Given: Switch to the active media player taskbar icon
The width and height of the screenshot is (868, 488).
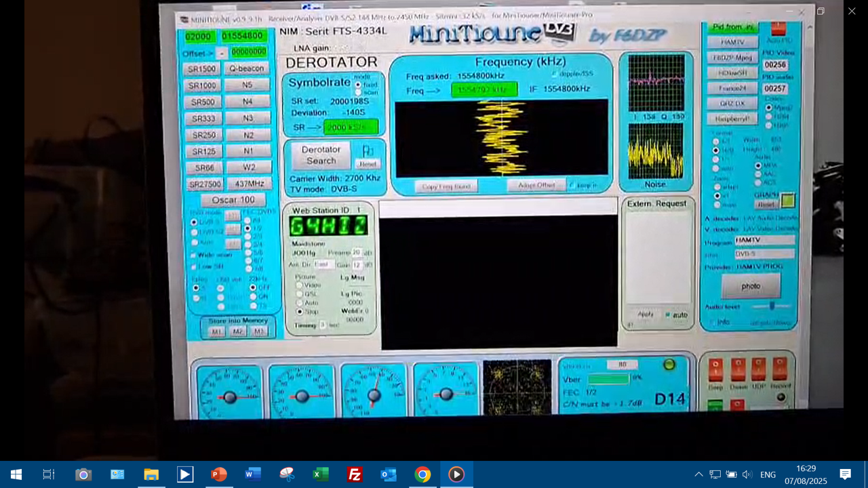Looking at the screenshot, I should tap(456, 474).
